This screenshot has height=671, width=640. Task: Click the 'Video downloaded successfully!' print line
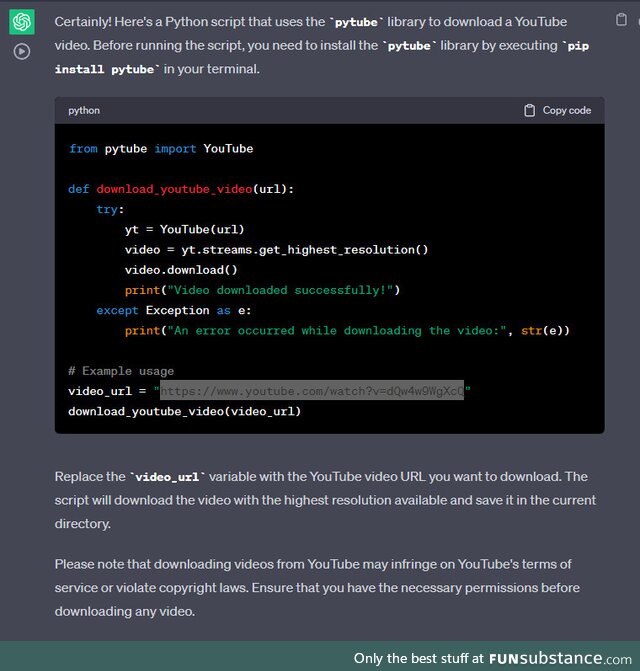(x=262, y=291)
